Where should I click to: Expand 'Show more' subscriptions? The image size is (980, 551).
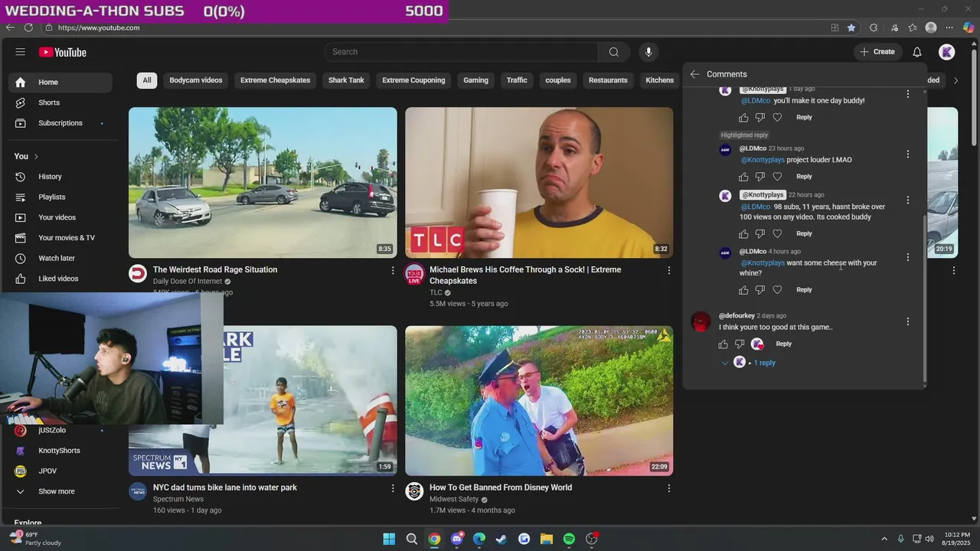pos(56,491)
